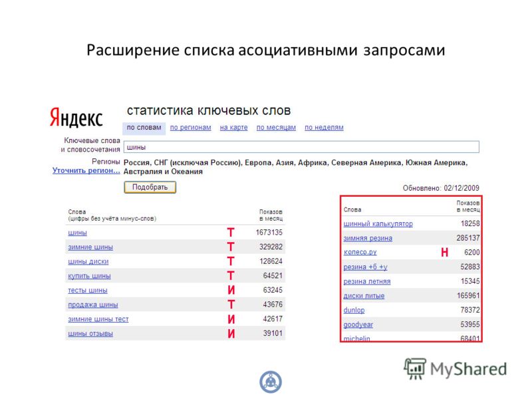The width and height of the screenshot is (532, 399).
Task: Switch to 'по месяцам' tab
Action: click(276, 128)
